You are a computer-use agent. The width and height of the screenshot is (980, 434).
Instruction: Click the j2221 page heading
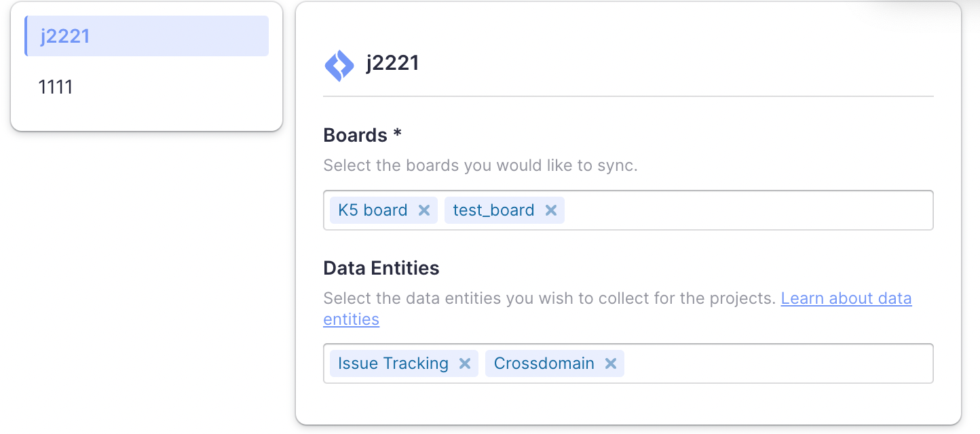[392, 62]
